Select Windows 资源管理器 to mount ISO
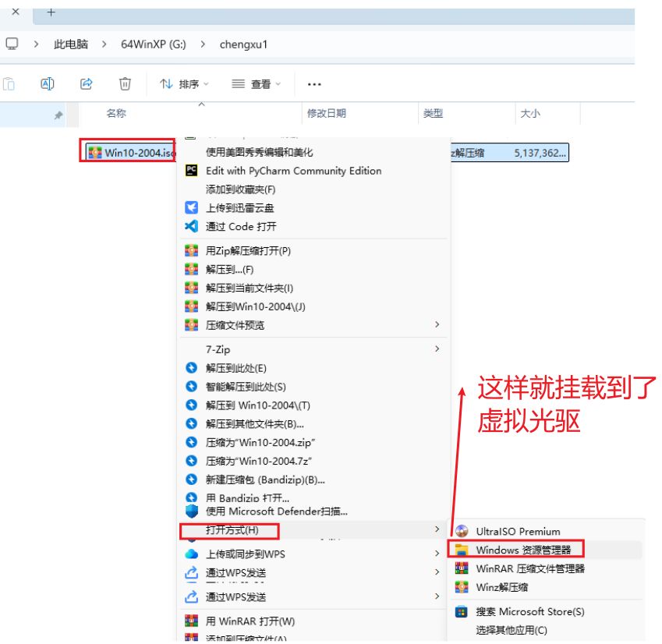This screenshot has width=662, height=644. 522,550
